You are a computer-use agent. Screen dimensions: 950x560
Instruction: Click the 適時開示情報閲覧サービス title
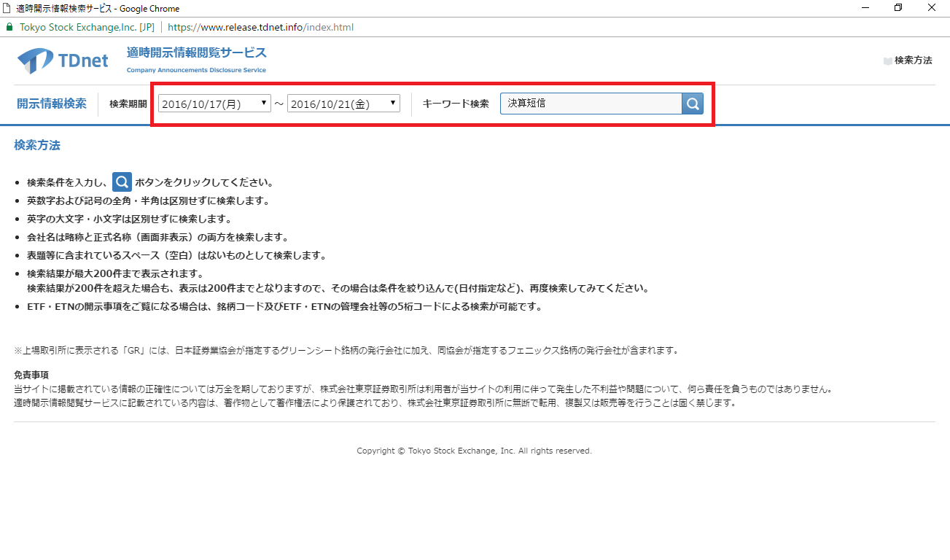tap(197, 53)
